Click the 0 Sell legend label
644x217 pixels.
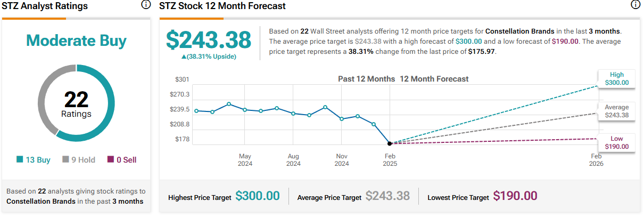point(127,159)
